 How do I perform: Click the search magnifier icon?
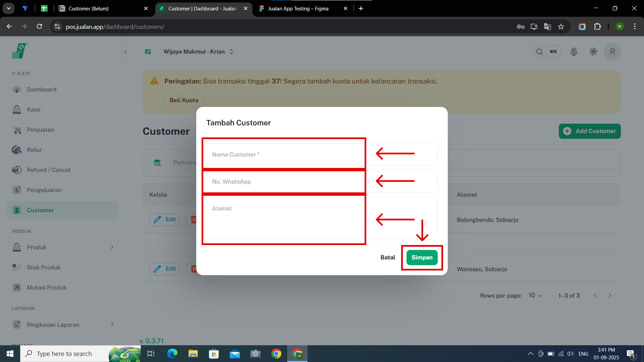[539, 52]
